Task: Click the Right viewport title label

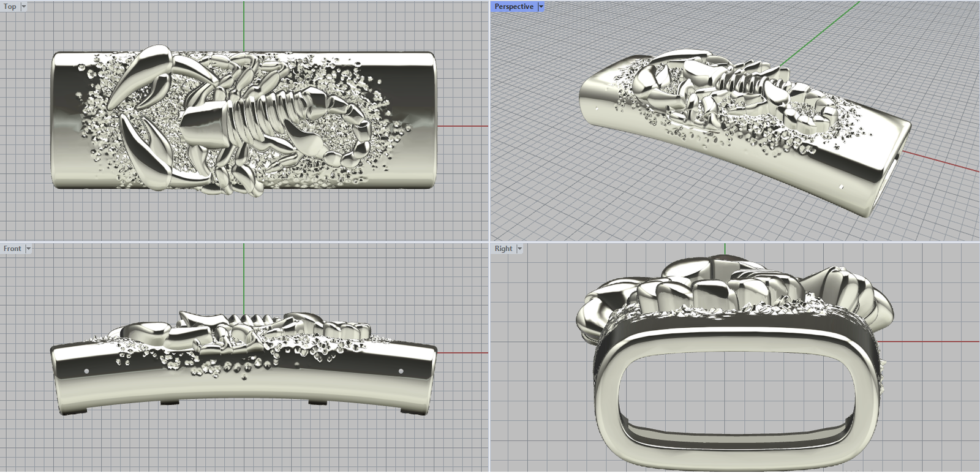Action: point(503,249)
